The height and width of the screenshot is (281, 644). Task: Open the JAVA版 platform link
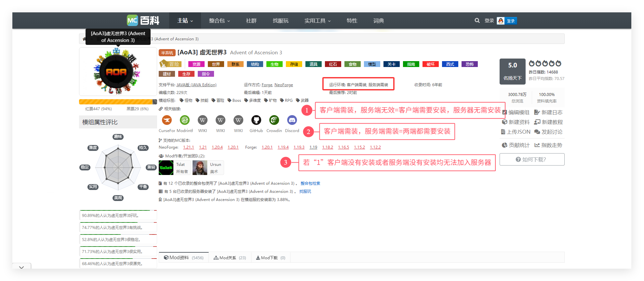196,85
